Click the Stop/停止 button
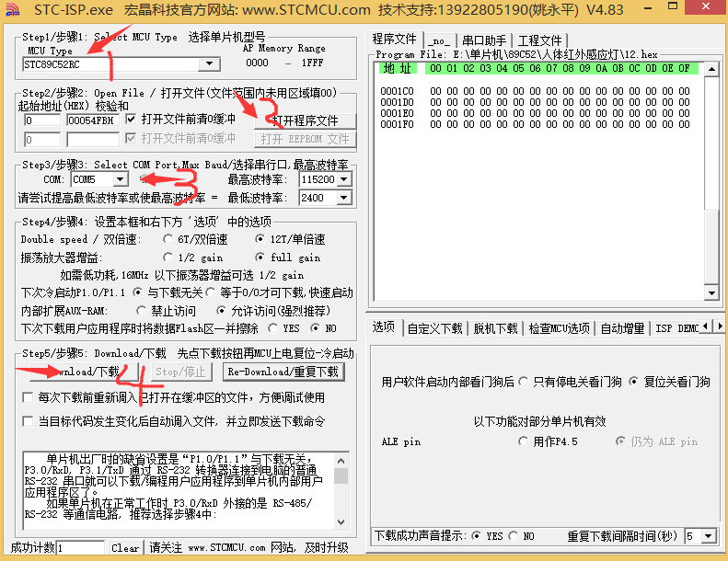 pos(181,372)
